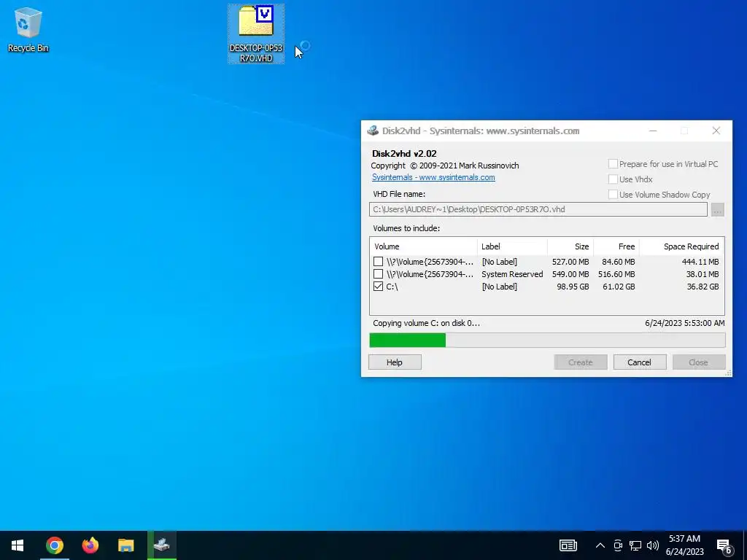The image size is (747, 560).
Task: Click the 'System Reserved' label cell
Action: [512, 274]
